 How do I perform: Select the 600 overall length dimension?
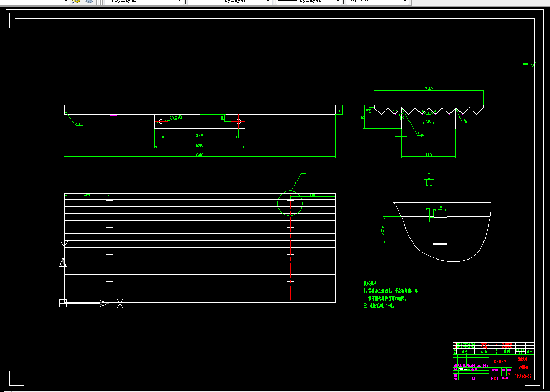coord(200,154)
